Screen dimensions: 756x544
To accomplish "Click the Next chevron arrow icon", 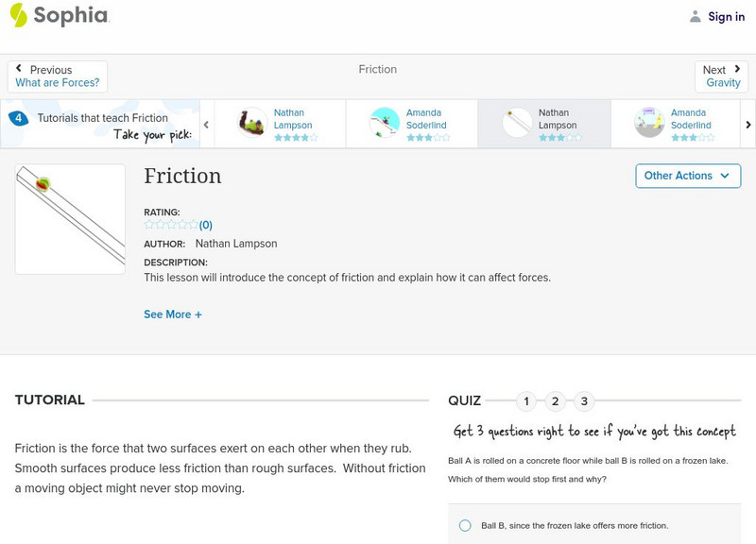I will coord(737,69).
